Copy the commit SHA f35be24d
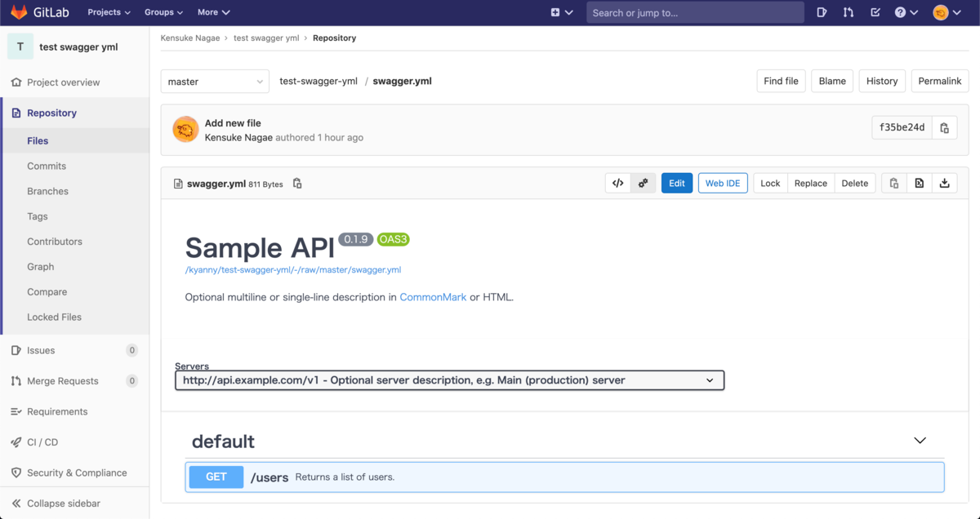 [944, 127]
